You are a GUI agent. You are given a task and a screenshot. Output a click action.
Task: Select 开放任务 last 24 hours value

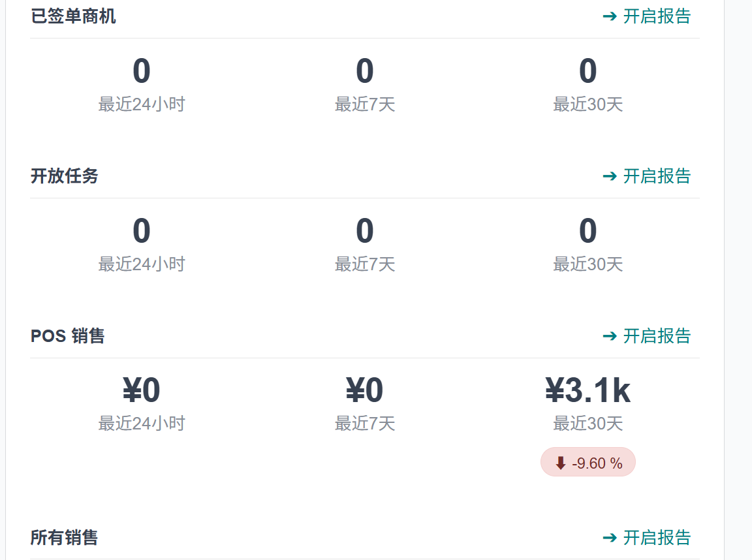click(x=142, y=230)
